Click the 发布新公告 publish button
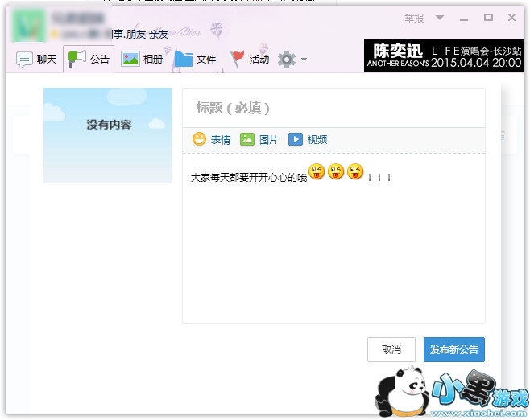530x420 pixels. pyautogui.click(x=454, y=349)
